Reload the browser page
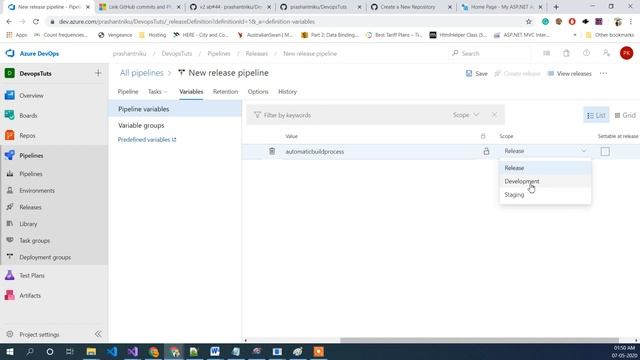Screen dimensions: 640x360 36,22
